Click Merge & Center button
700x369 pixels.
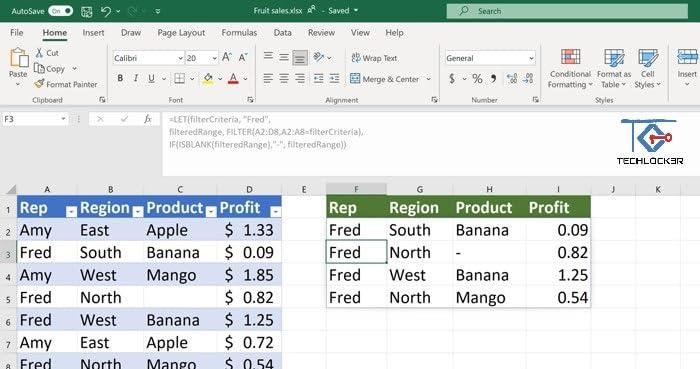pos(385,79)
